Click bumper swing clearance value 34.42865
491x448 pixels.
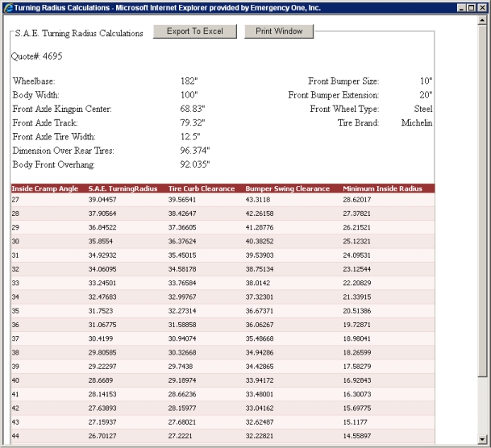coord(260,367)
